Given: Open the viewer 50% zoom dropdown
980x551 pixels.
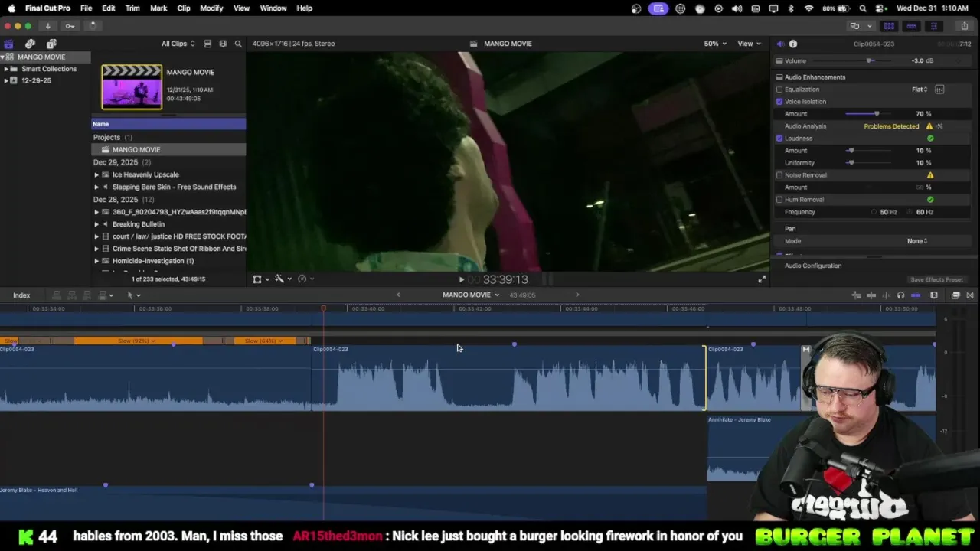Looking at the screenshot, I should pyautogui.click(x=715, y=44).
